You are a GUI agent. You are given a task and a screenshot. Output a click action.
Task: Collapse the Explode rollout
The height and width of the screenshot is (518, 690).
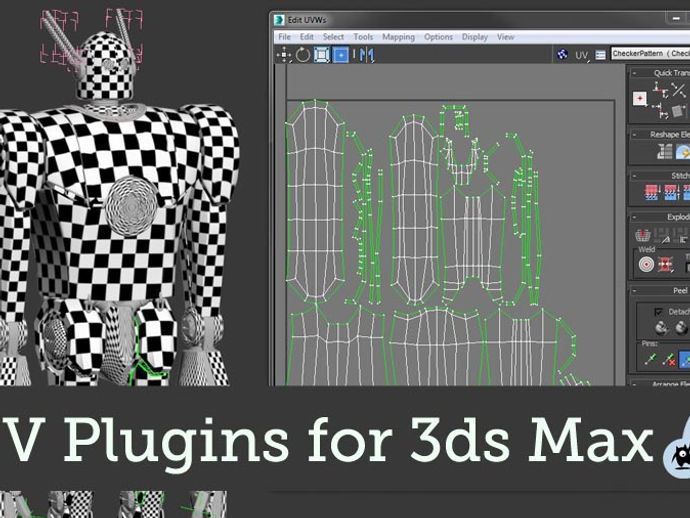[x=634, y=217]
